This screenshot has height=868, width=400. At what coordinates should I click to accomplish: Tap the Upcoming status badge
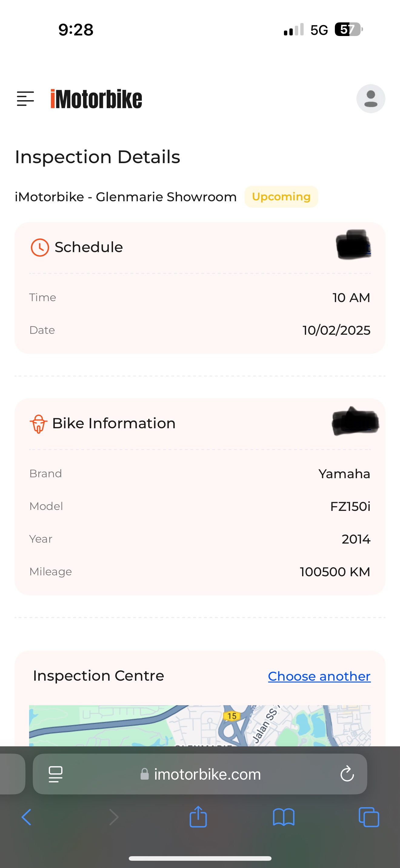coord(281,197)
